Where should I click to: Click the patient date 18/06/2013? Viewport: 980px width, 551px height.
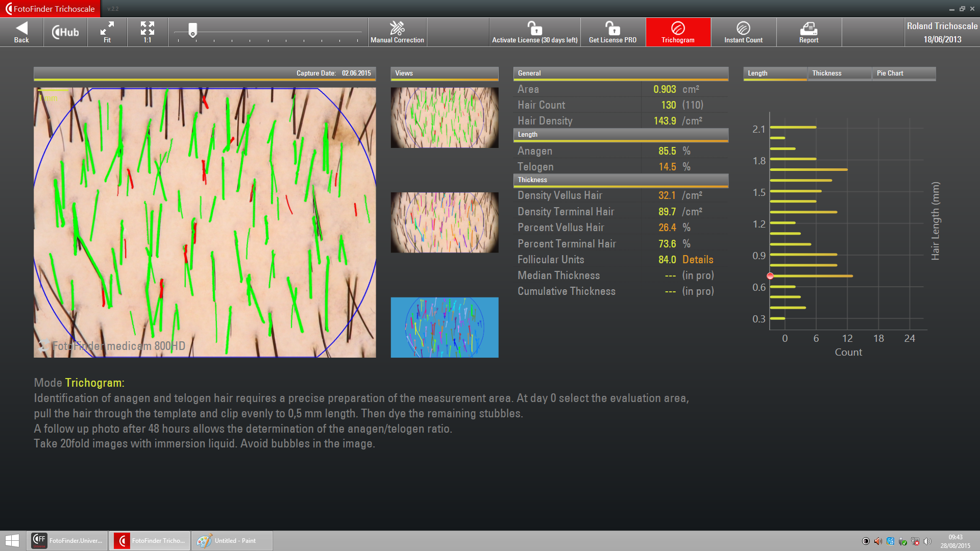click(x=942, y=40)
